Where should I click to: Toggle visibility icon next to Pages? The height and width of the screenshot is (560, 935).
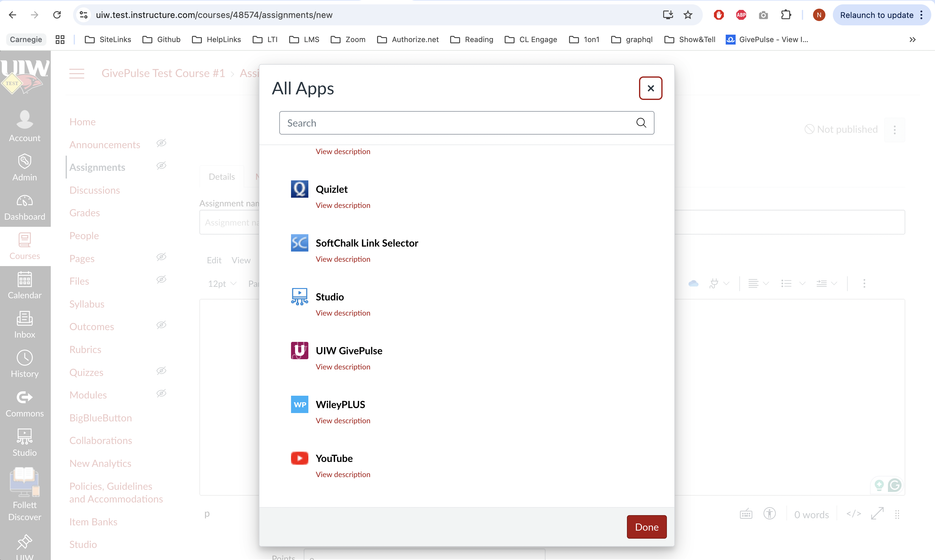pyautogui.click(x=161, y=257)
